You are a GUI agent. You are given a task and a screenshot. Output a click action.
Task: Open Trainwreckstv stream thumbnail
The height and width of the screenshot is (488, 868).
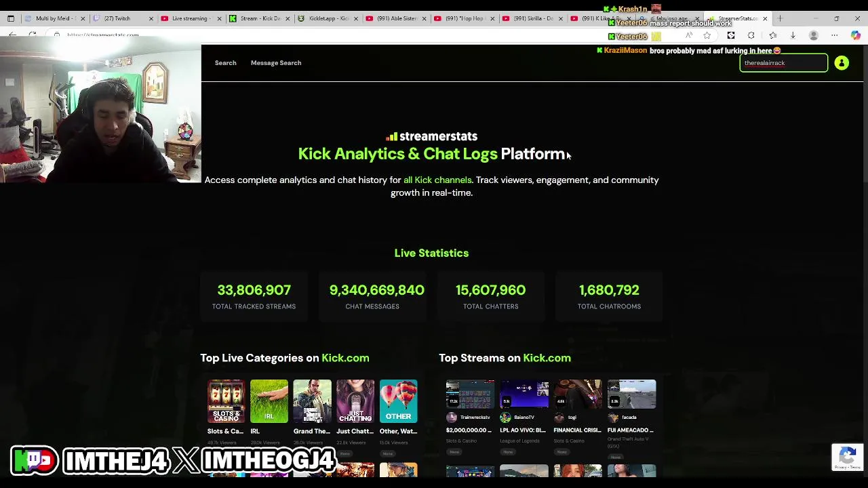tap(470, 394)
